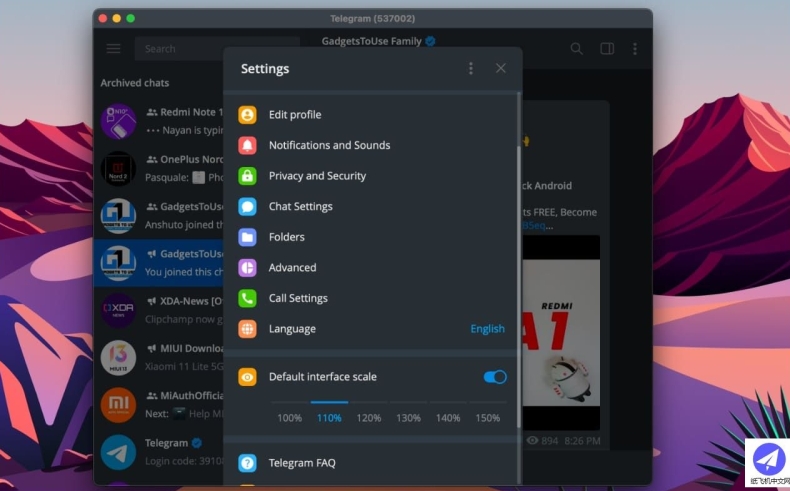The width and height of the screenshot is (790, 491).
Task: Set the interface scale to 150%
Action: (x=487, y=417)
